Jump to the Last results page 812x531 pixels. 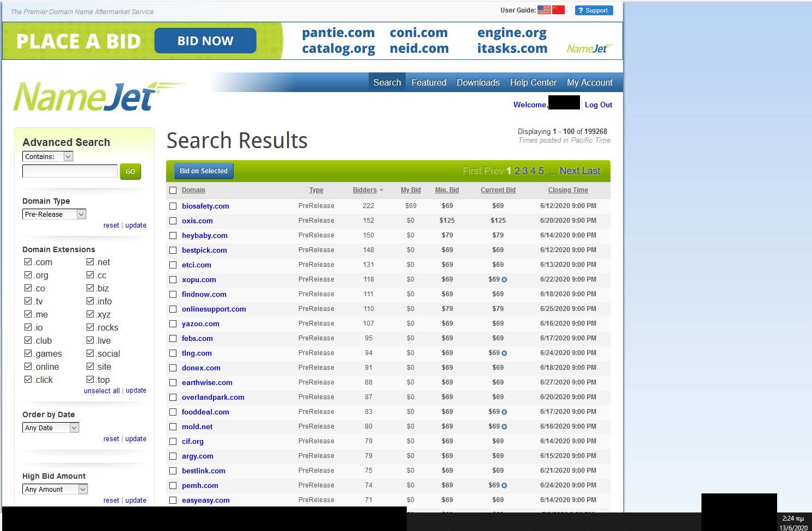[591, 170]
